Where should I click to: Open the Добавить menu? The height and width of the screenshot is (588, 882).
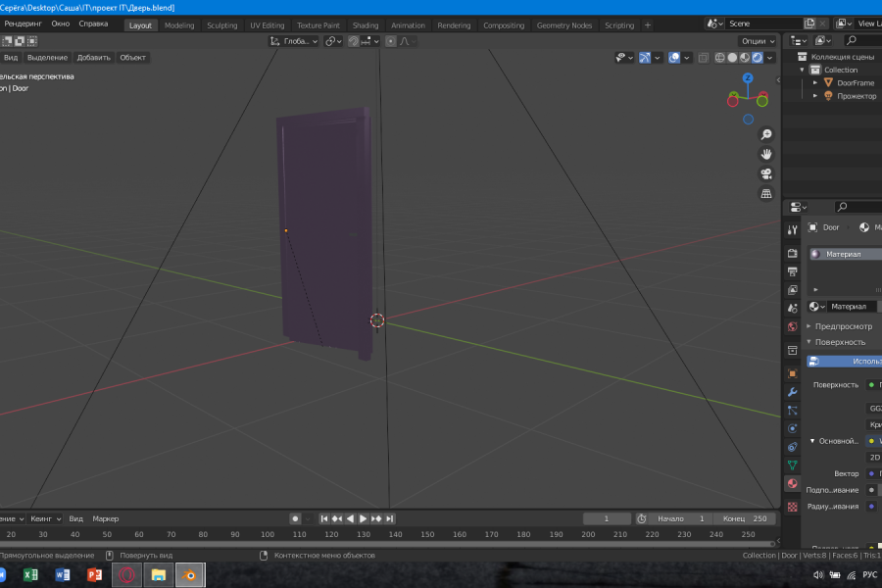pos(93,58)
